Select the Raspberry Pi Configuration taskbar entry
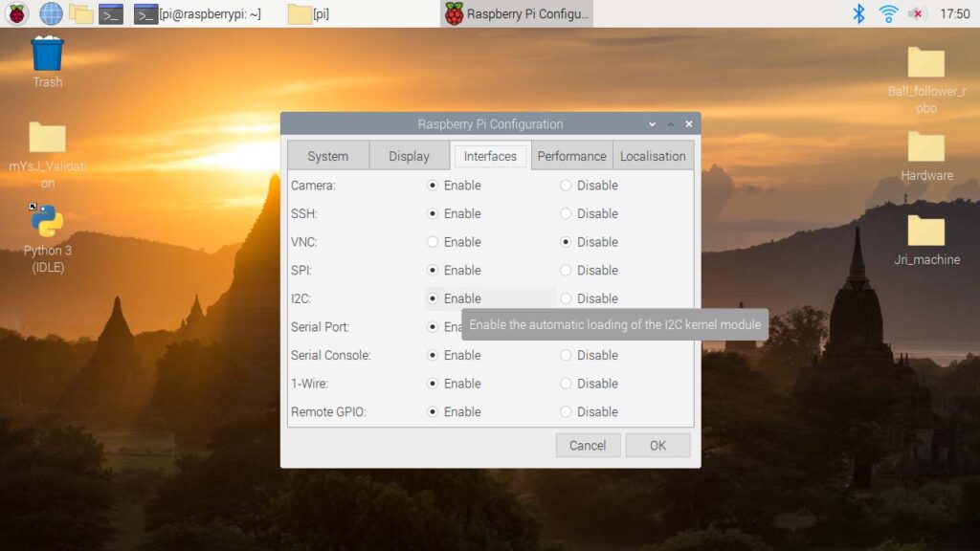 click(x=517, y=13)
